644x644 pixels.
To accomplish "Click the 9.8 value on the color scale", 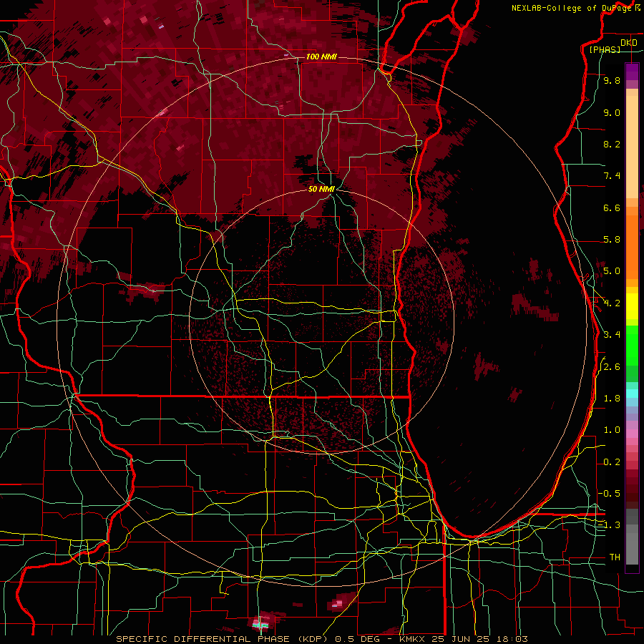I will [x=612, y=80].
